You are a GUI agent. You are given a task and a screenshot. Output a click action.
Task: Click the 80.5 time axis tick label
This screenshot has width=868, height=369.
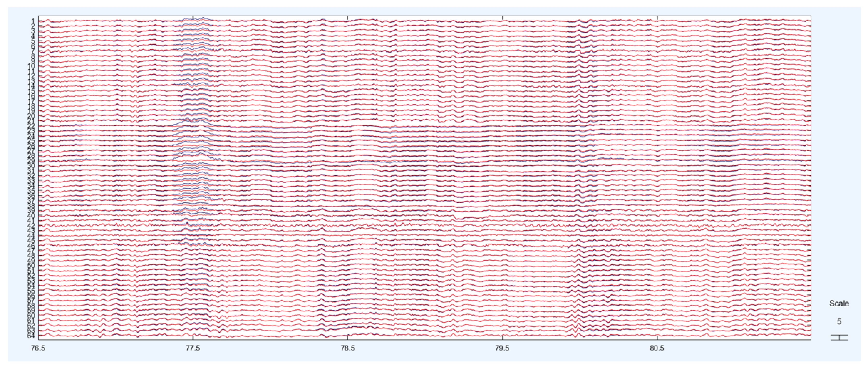coord(657,348)
